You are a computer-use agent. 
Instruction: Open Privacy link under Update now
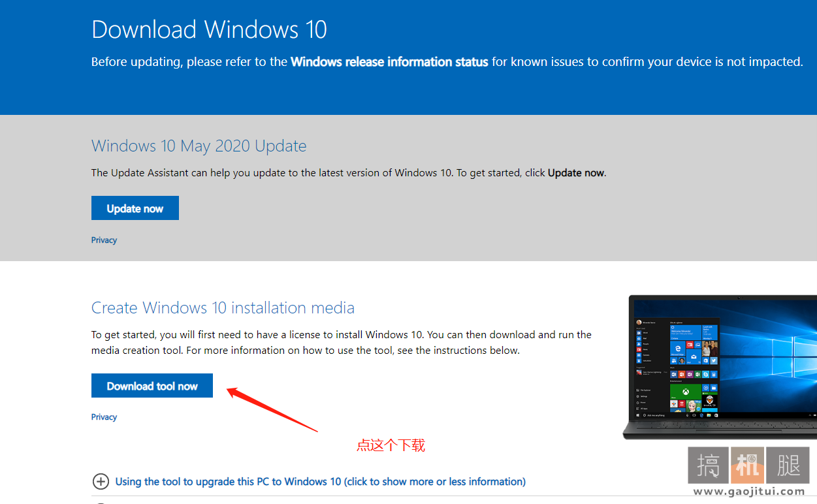(x=104, y=240)
